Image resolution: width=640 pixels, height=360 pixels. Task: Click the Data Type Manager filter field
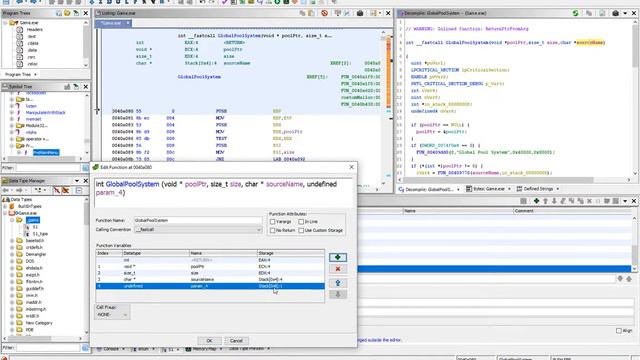click(48, 347)
